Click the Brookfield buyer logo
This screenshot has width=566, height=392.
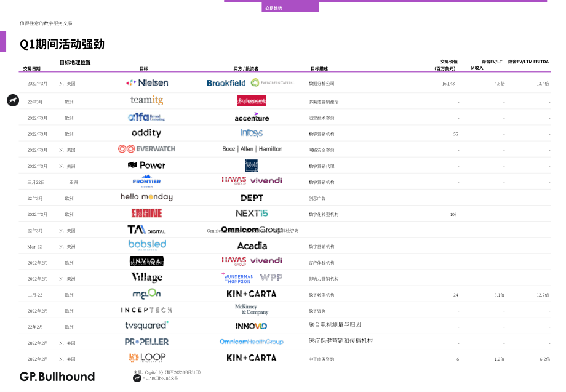coord(226,83)
